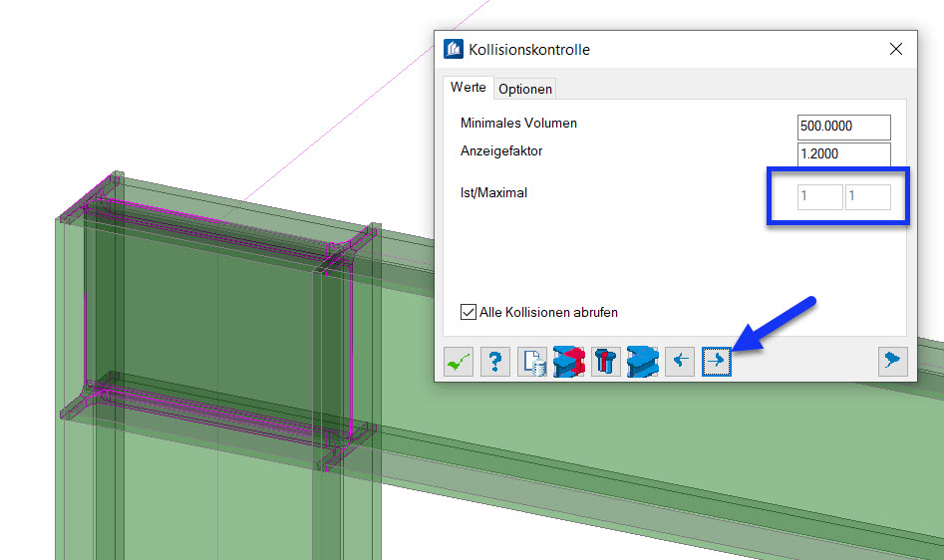Click the Ist/Maximal label
Screen dimensions: 944x560
(493, 192)
